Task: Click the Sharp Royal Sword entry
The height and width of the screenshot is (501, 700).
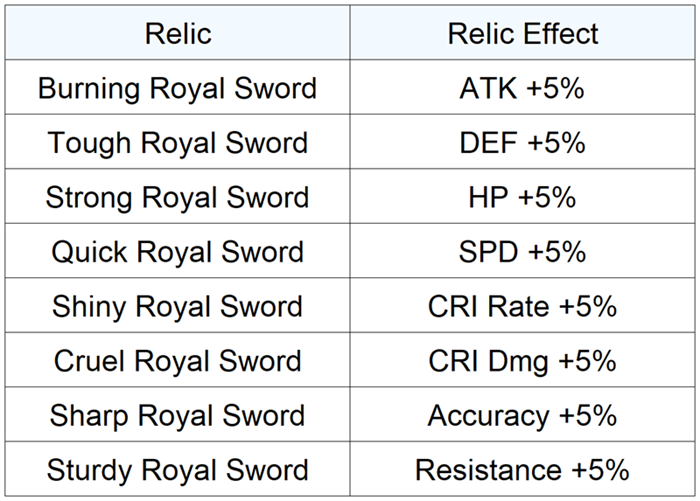Action: pos(178,415)
